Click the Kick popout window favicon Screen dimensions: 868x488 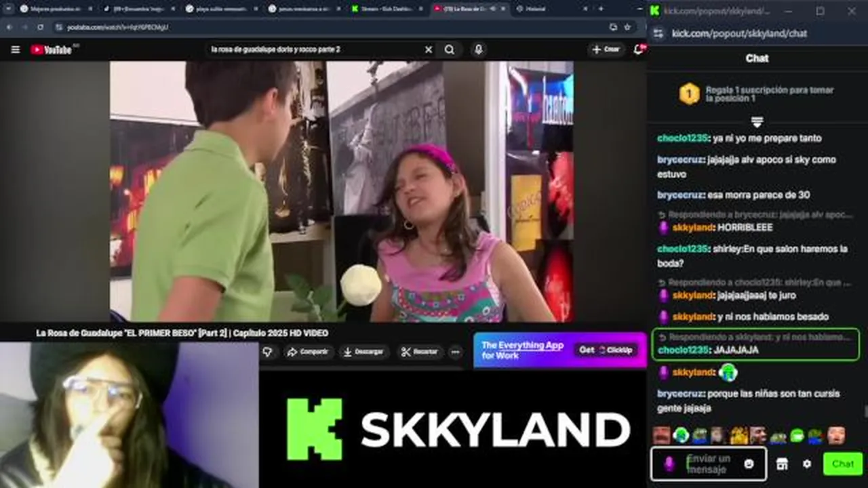click(x=655, y=11)
